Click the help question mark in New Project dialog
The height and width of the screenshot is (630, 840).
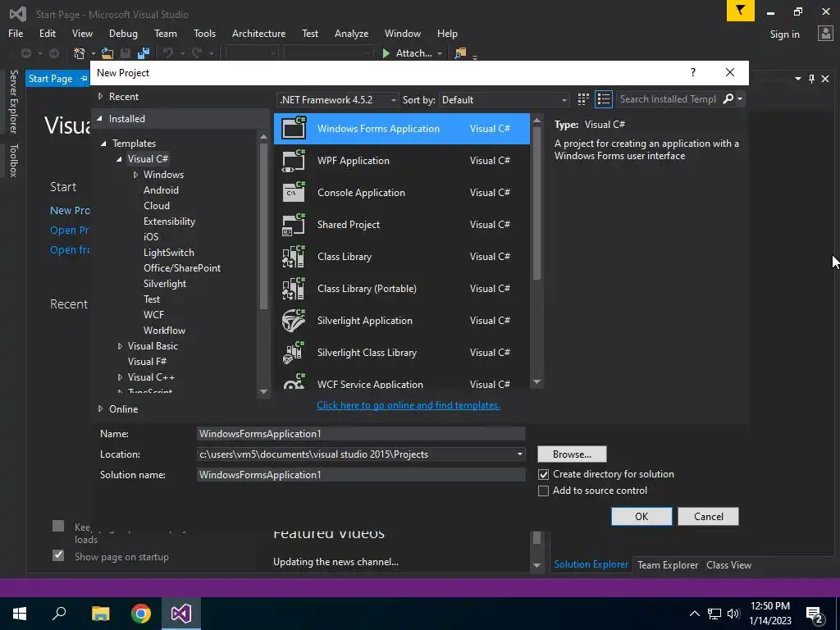tap(692, 72)
